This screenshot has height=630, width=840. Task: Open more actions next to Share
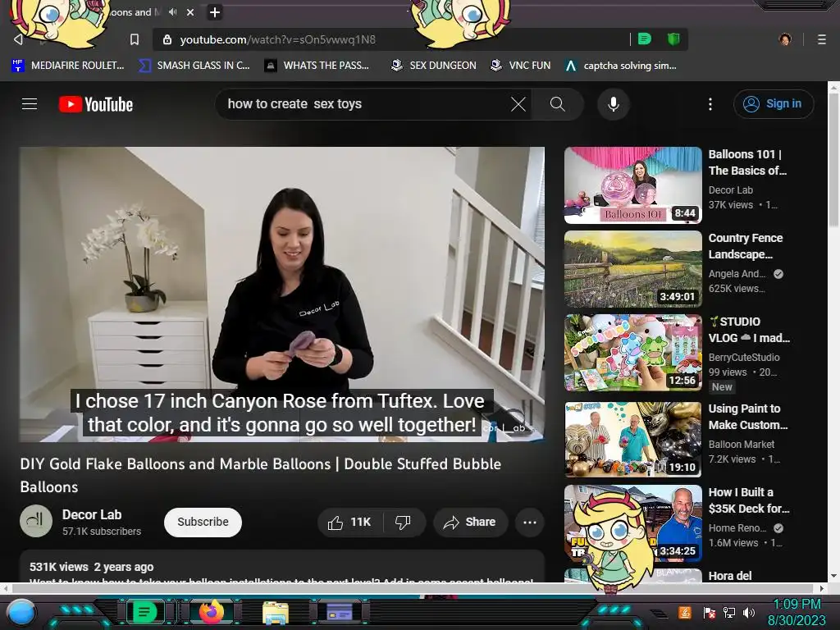pos(529,522)
